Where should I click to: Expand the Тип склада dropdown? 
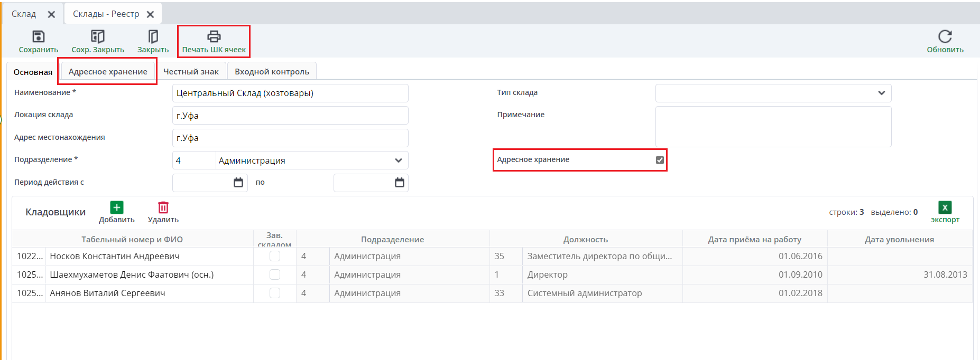[x=881, y=93]
